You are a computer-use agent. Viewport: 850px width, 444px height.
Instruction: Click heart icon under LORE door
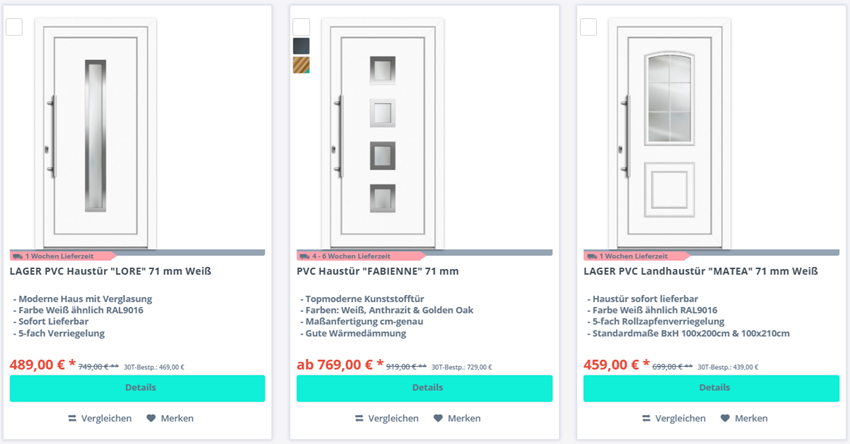tap(151, 418)
